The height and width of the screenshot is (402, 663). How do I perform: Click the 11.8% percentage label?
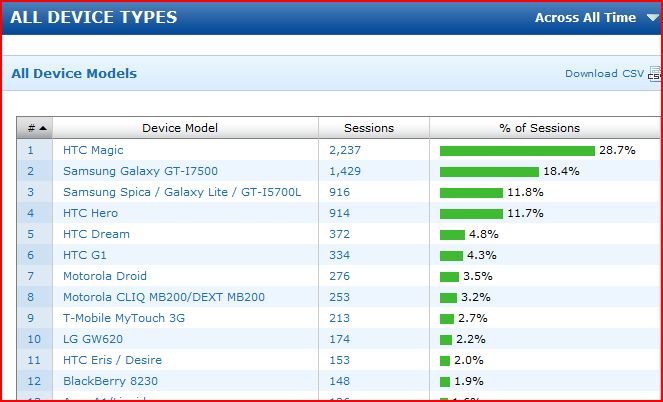tap(526, 192)
